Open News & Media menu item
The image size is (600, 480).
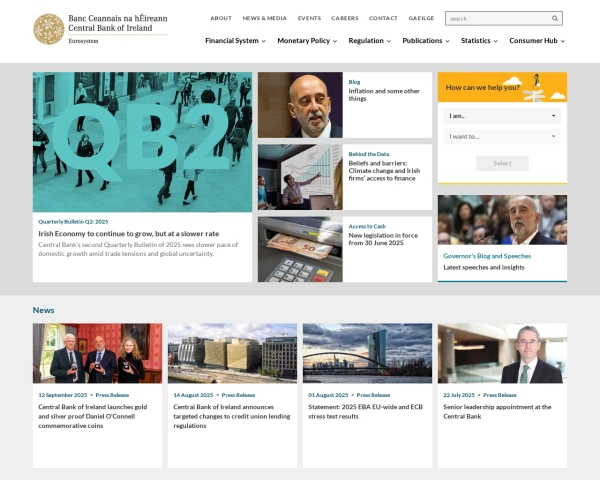[264, 18]
